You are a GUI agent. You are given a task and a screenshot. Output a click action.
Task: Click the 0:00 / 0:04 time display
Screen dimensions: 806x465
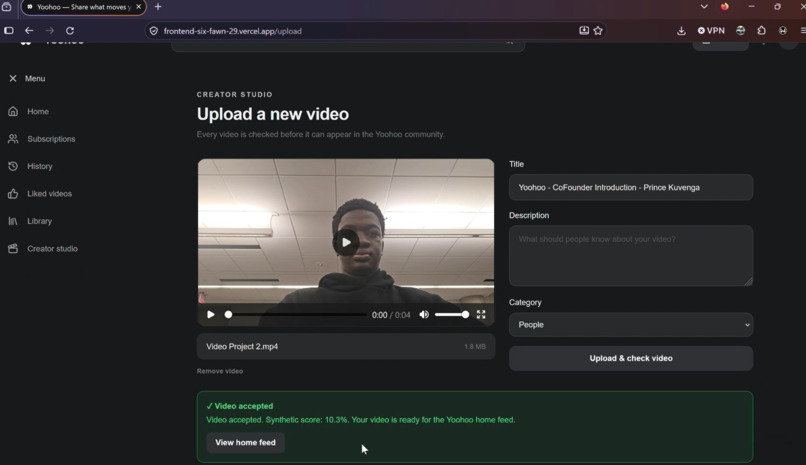click(391, 315)
